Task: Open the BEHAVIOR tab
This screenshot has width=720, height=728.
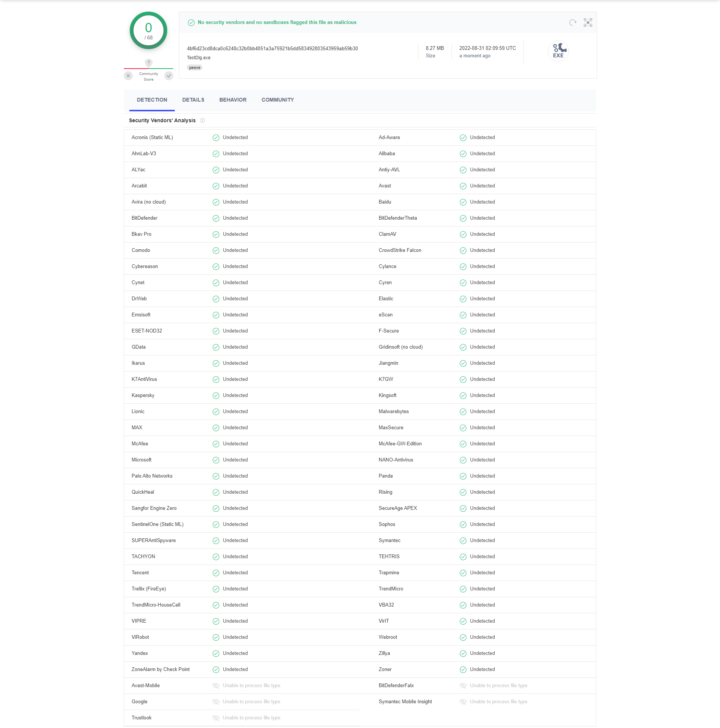Action: point(232,100)
